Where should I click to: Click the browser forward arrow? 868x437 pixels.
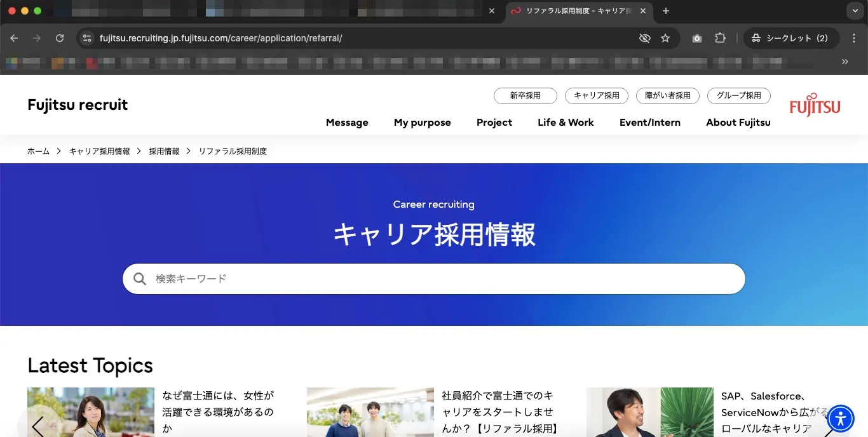click(x=37, y=38)
